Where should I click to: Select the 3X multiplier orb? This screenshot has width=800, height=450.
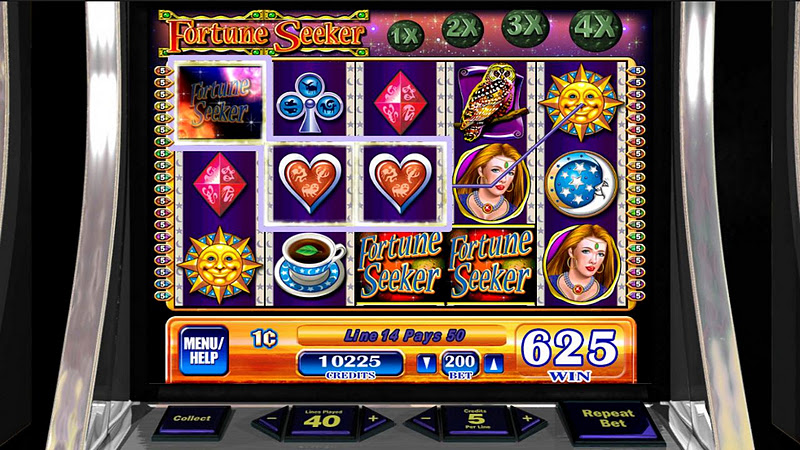525,27
